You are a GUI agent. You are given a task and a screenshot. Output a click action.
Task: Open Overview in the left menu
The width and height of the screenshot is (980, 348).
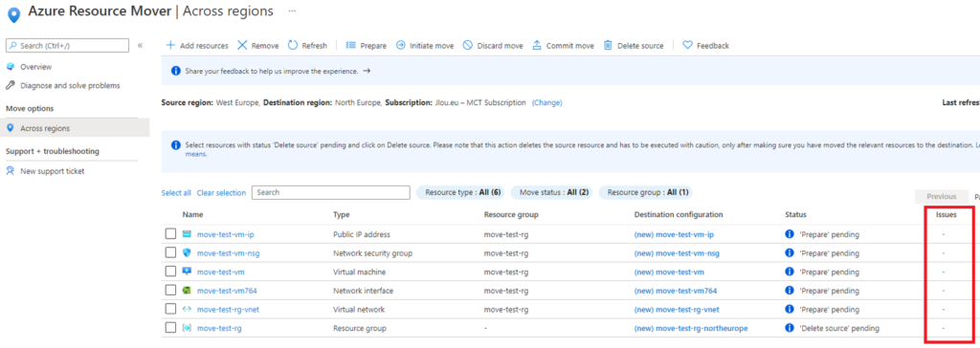[35, 67]
